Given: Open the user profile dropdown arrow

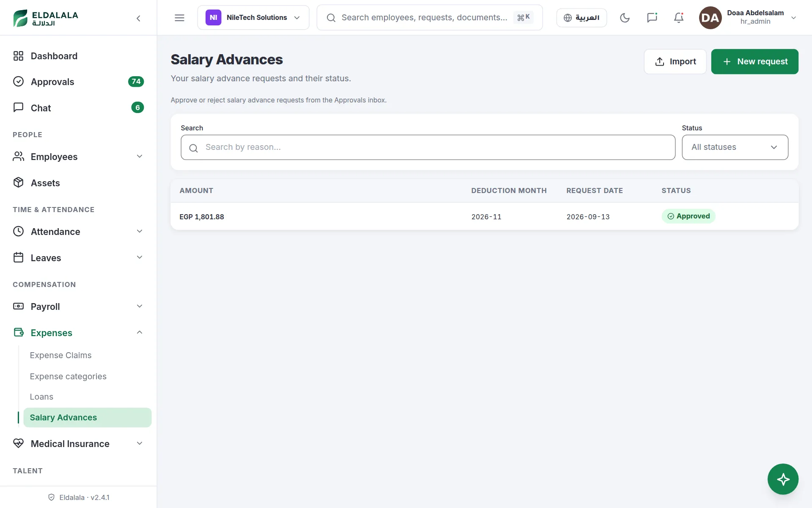Looking at the screenshot, I should tap(793, 18).
